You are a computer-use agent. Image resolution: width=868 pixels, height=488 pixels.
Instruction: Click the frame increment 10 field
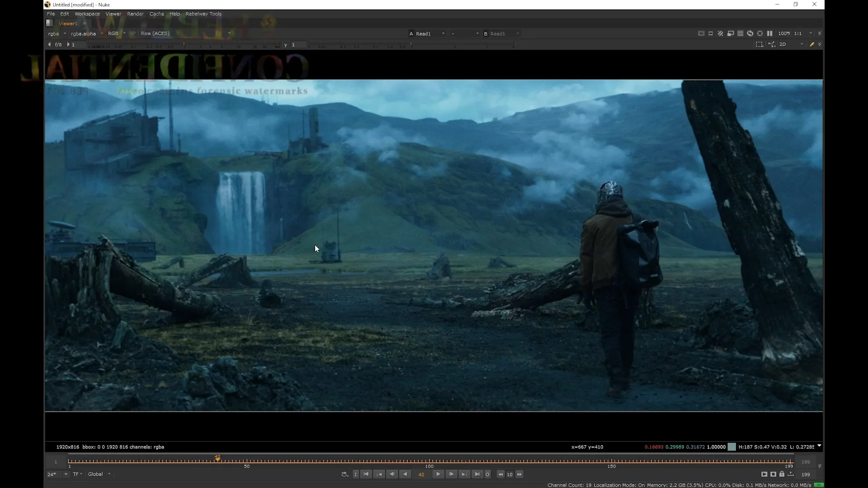coord(510,474)
